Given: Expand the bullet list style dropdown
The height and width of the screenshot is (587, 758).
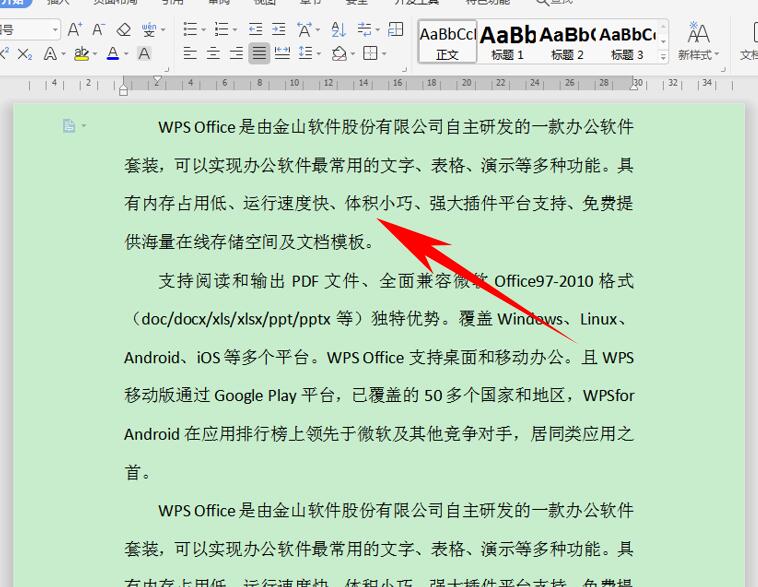Looking at the screenshot, I should pos(204,30).
